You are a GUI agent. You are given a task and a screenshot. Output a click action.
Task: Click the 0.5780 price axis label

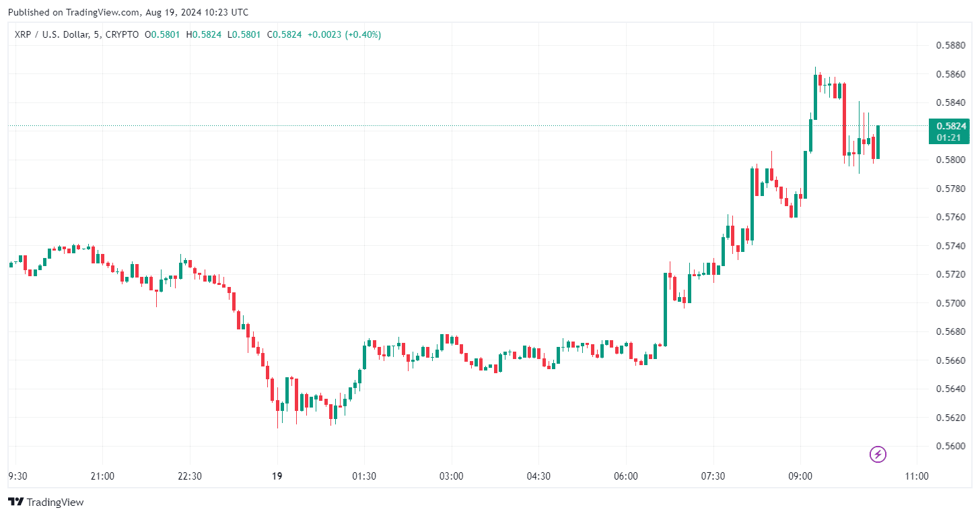(951, 189)
